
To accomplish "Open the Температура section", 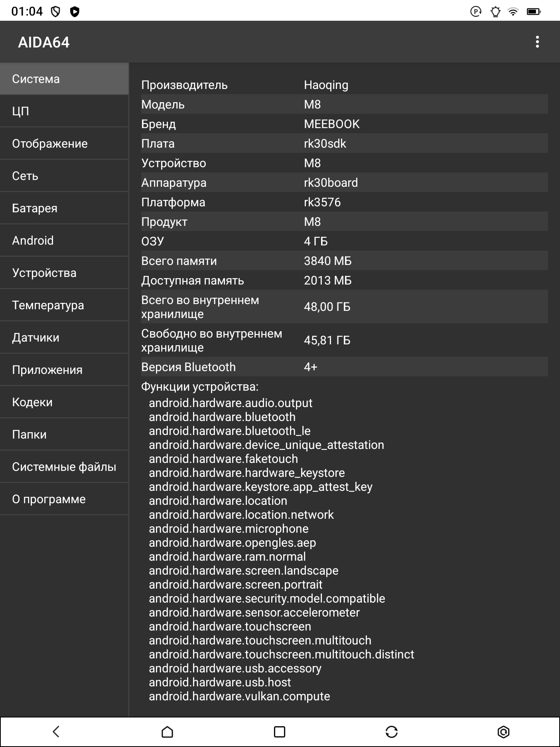I will click(64, 305).
